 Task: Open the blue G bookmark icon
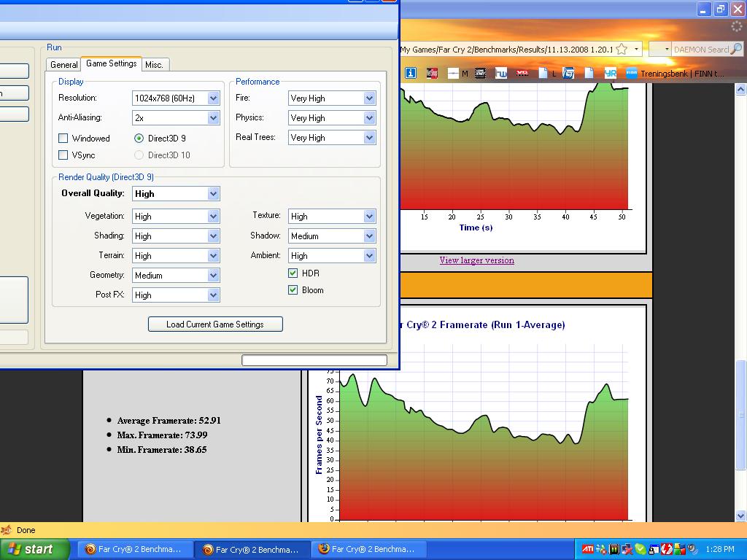[568, 73]
